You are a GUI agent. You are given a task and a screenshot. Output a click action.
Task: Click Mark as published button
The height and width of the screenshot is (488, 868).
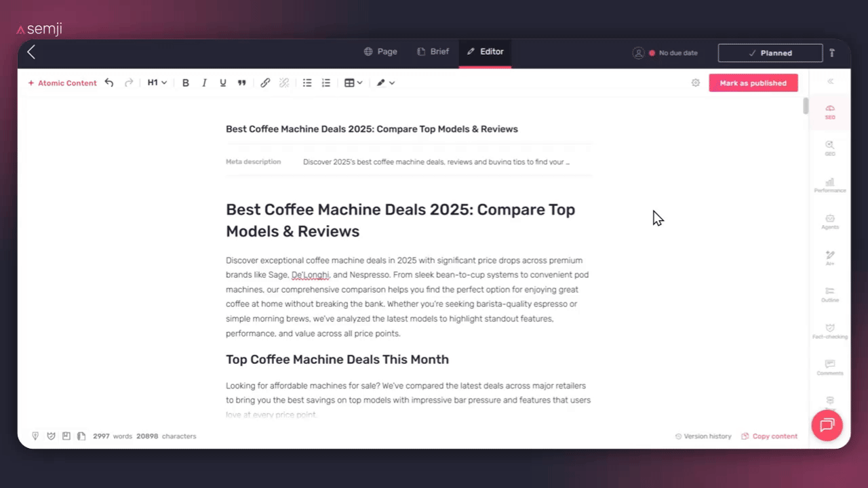753,83
